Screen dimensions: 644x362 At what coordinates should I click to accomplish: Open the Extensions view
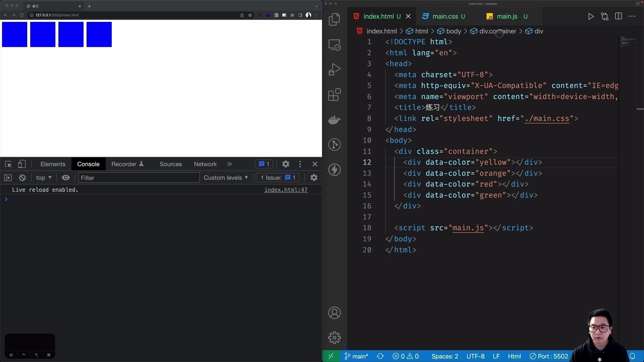pos(334,95)
